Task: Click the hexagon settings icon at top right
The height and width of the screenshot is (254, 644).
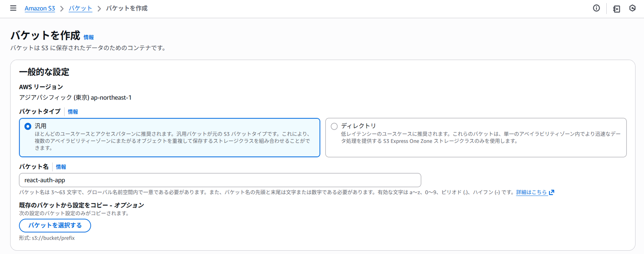Action: pyautogui.click(x=633, y=8)
